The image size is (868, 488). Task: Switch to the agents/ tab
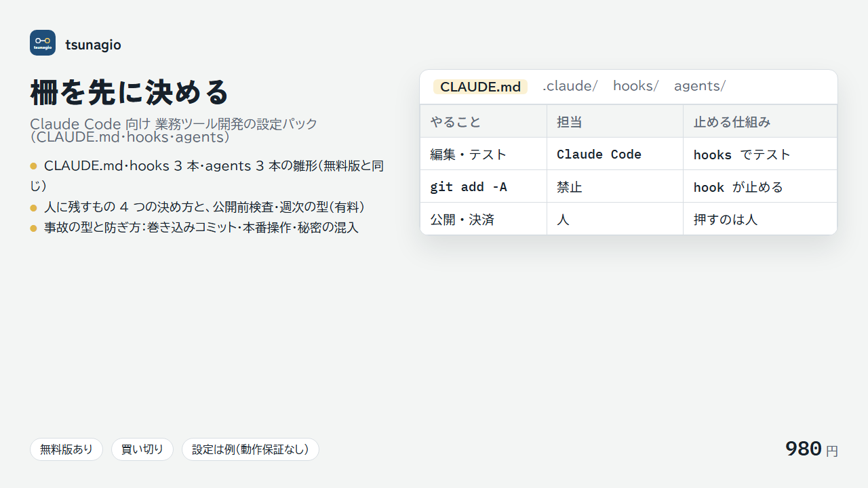pos(699,86)
